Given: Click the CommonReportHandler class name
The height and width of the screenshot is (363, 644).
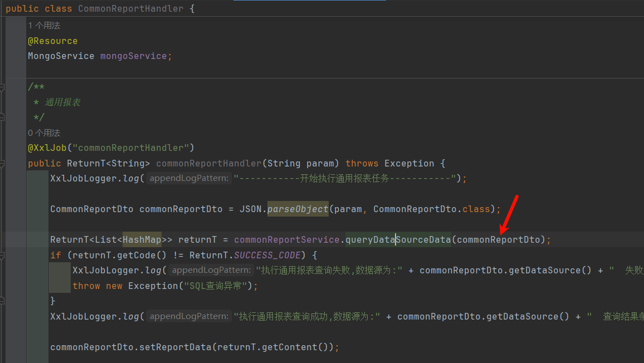Looking at the screenshot, I should [x=130, y=8].
